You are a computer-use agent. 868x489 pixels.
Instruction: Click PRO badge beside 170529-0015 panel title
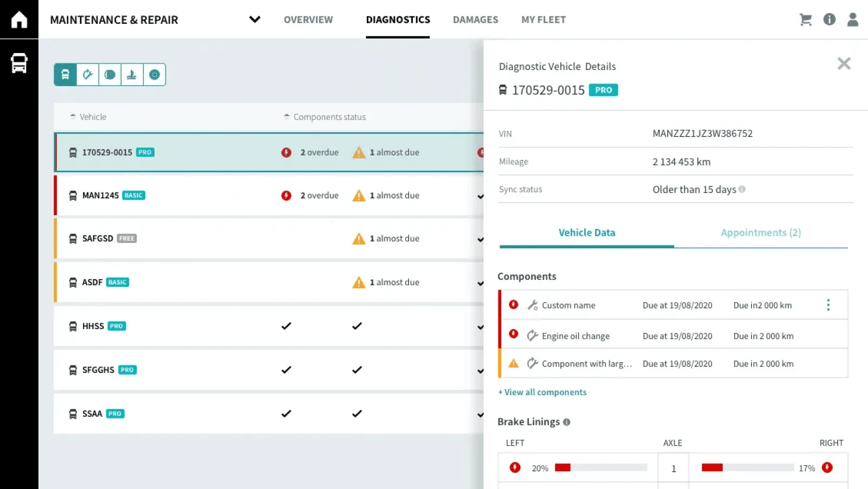click(603, 90)
